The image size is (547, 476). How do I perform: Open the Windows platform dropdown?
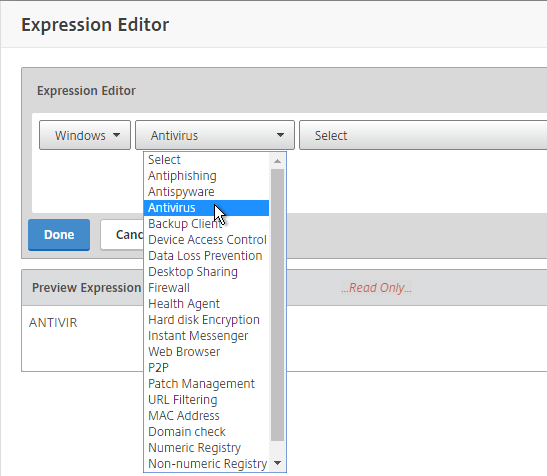click(85, 135)
